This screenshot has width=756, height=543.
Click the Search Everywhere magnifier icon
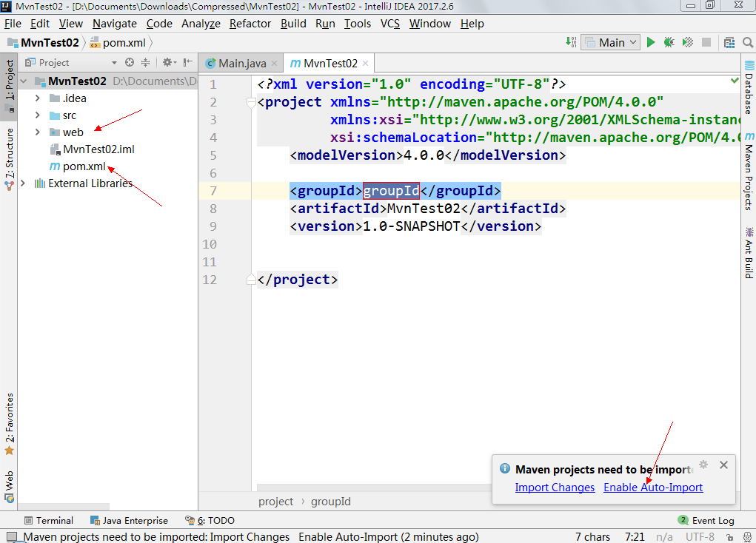748,42
